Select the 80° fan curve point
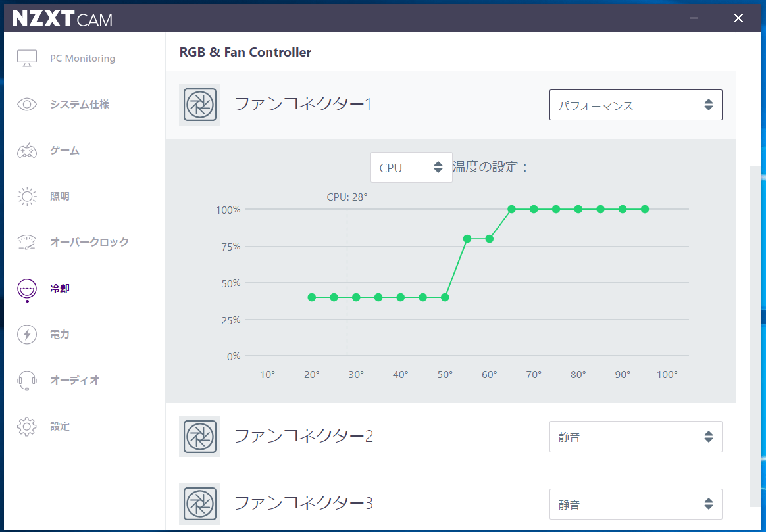Viewport: 766px width, 532px height. pyautogui.click(x=578, y=209)
